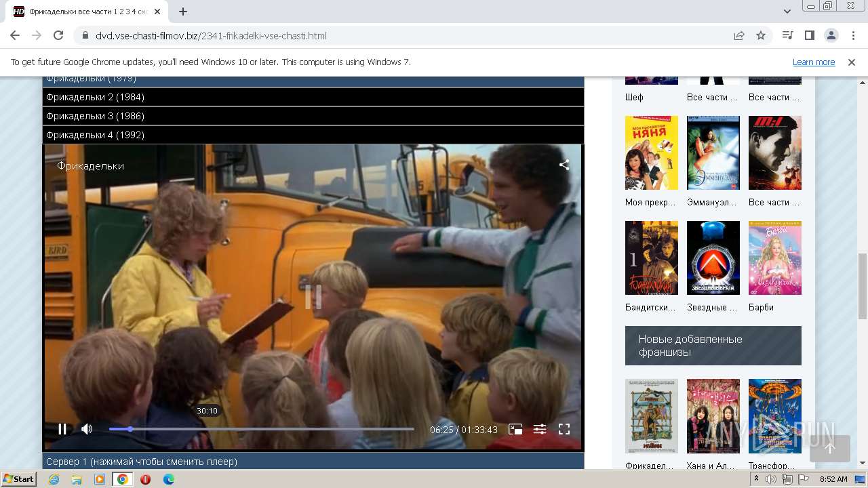Open Шеф title link
The image size is (868, 488).
pos(634,97)
